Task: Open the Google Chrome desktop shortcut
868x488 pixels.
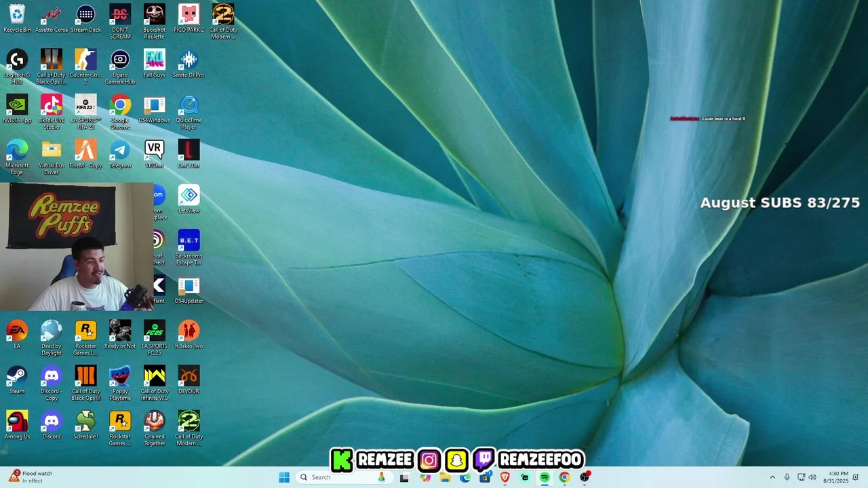Action: 120,112
